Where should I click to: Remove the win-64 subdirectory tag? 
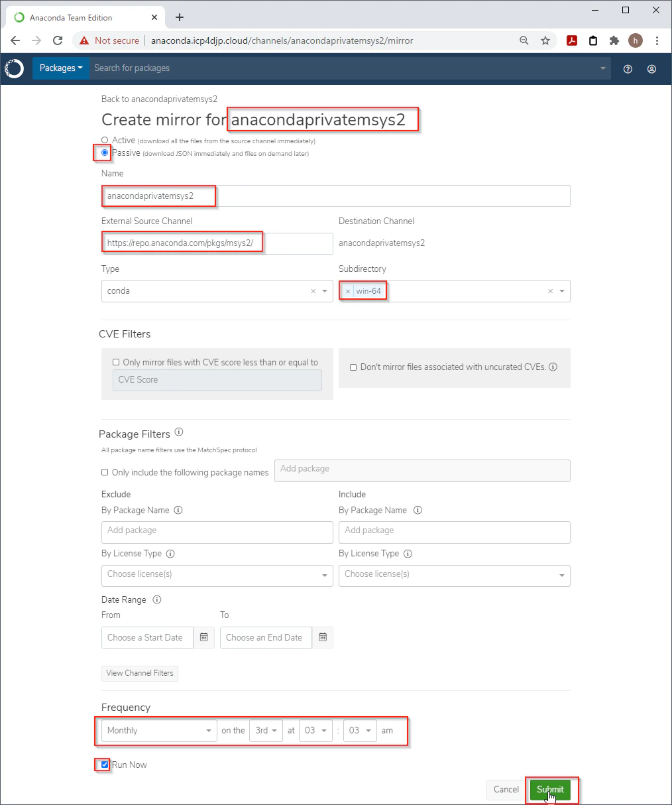click(348, 291)
